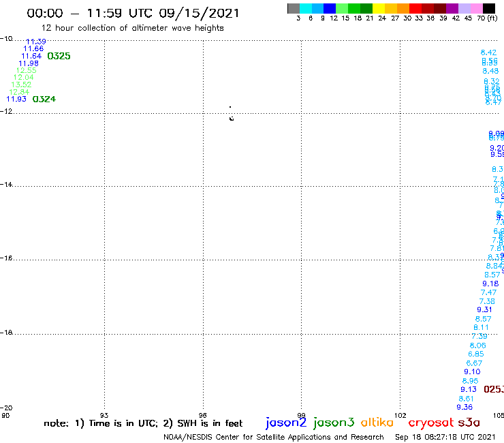Image resolution: width=504 pixels, height=443 pixels.
Task: Select the yellow swatch in the color scale
Action: (x=379, y=8)
